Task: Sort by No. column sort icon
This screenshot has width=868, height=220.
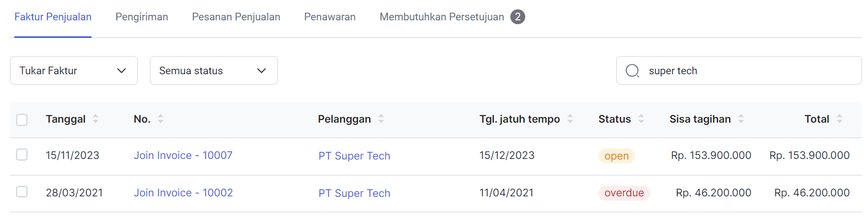Action: 160,119
